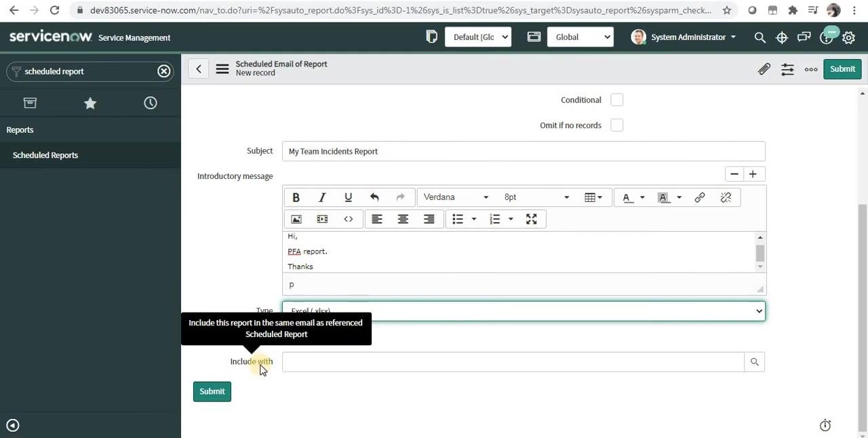Click the attachments paperclip icon

pos(764,69)
